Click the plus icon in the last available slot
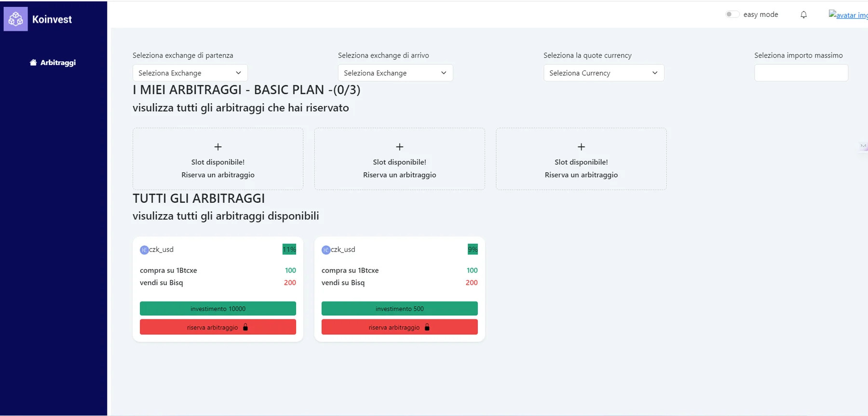 point(582,147)
